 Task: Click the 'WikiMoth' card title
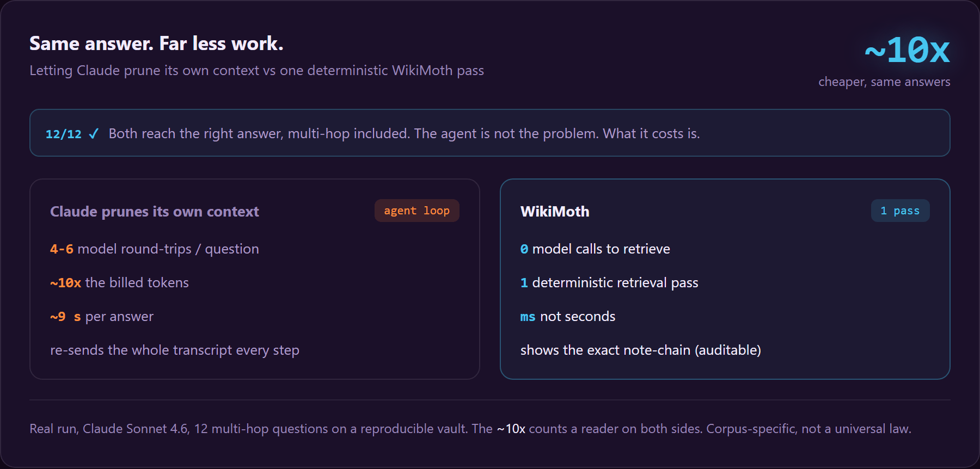tap(555, 212)
